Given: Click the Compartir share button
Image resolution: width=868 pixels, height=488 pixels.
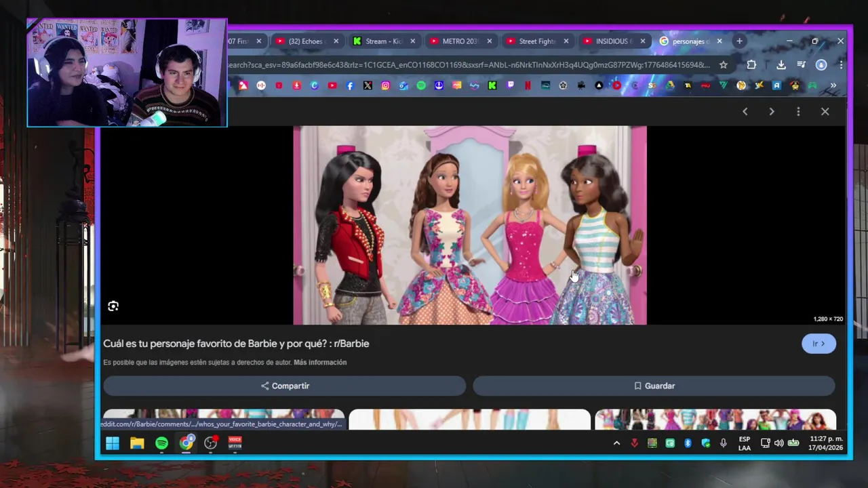Looking at the screenshot, I should point(285,386).
